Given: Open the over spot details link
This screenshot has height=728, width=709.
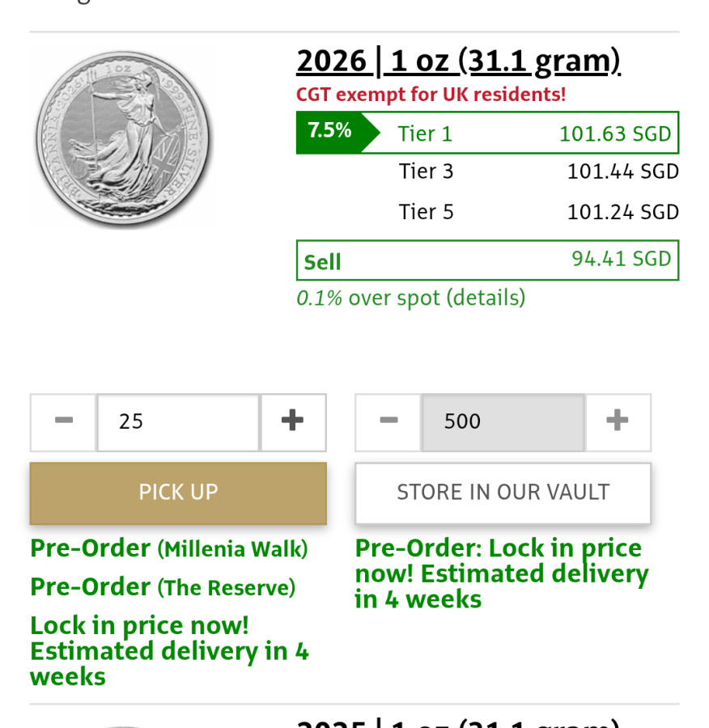Looking at the screenshot, I should 411,298.
